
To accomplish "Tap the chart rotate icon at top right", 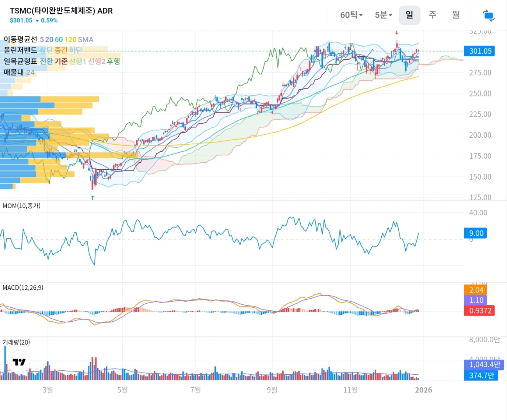I will point(489,15).
